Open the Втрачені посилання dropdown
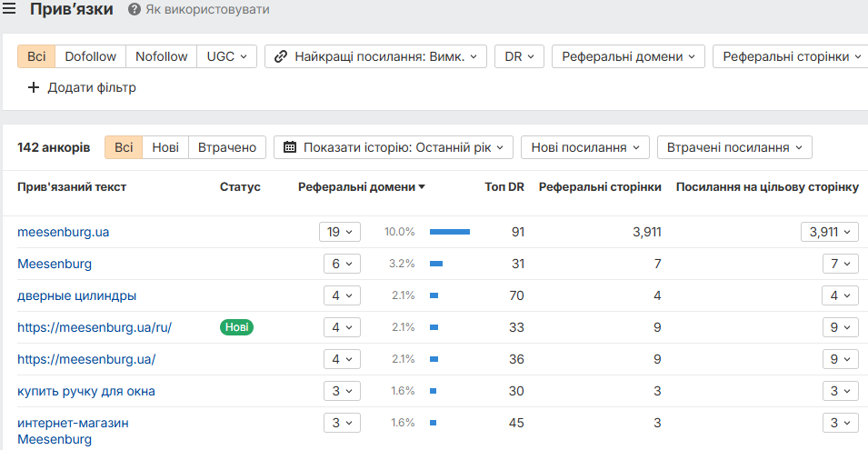The image size is (868, 450). point(734,147)
